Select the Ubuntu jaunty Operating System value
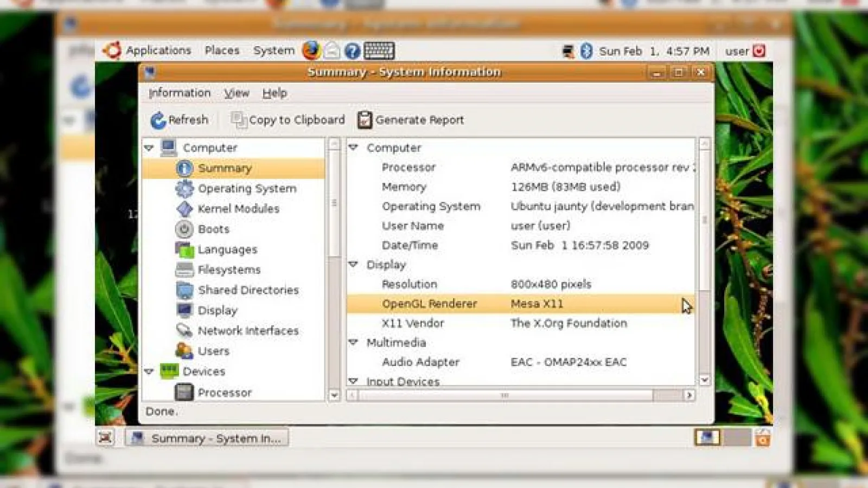 coord(602,206)
